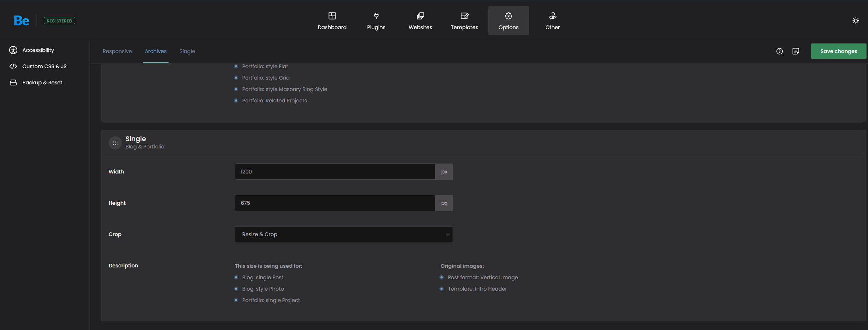Click the Be logo
868x330 pixels.
pyautogui.click(x=21, y=21)
